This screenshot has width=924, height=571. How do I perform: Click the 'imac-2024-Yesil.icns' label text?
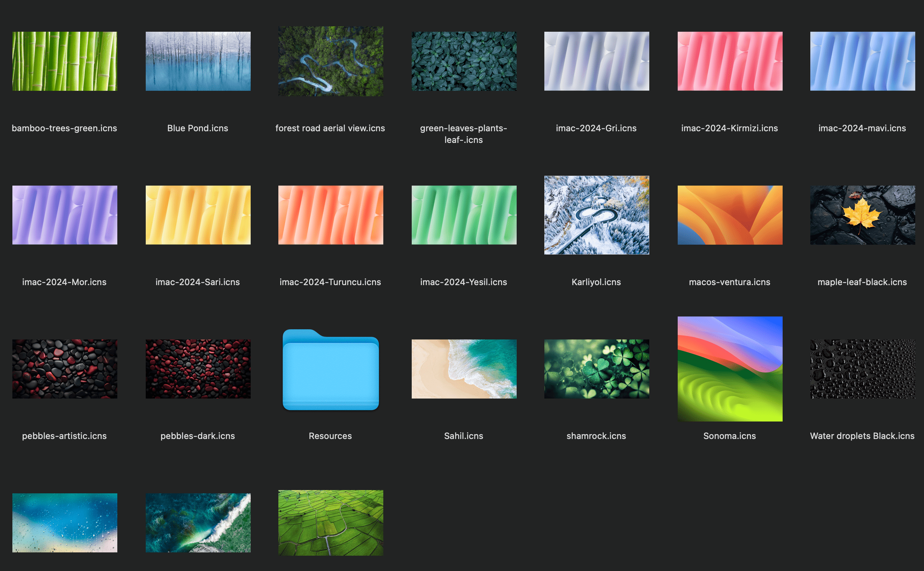tap(464, 282)
